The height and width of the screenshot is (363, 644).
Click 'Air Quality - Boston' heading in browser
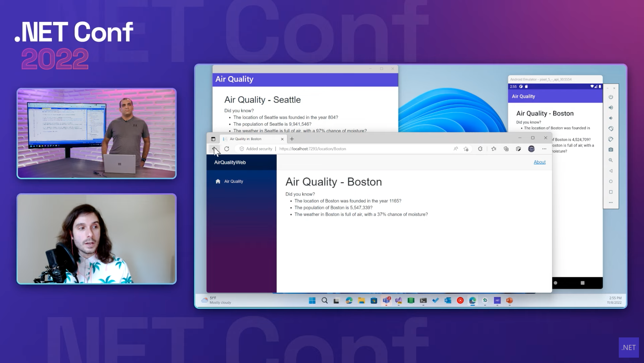[x=334, y=182]
